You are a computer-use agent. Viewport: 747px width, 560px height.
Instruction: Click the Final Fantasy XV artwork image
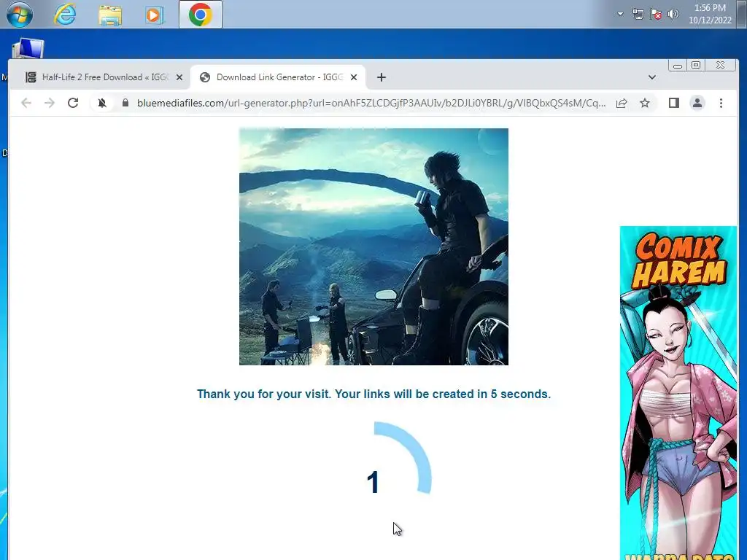(x=373, y=246)
